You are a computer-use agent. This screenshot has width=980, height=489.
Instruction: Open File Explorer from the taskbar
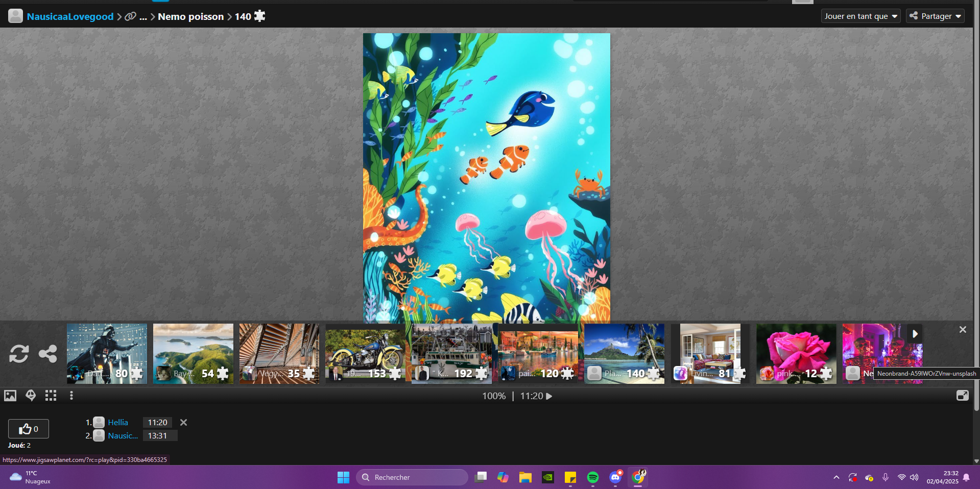click(x=525, y=477)
